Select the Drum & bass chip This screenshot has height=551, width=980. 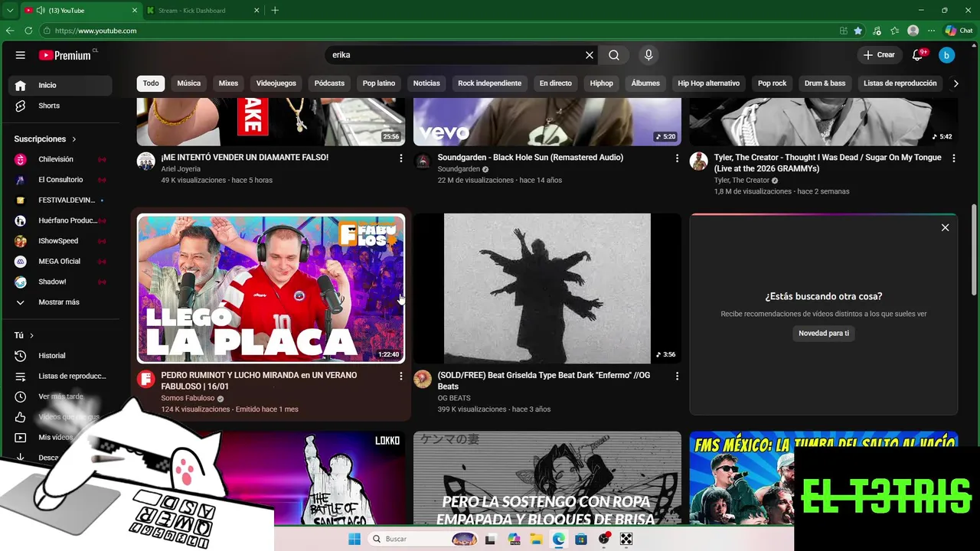coord(825,83)
